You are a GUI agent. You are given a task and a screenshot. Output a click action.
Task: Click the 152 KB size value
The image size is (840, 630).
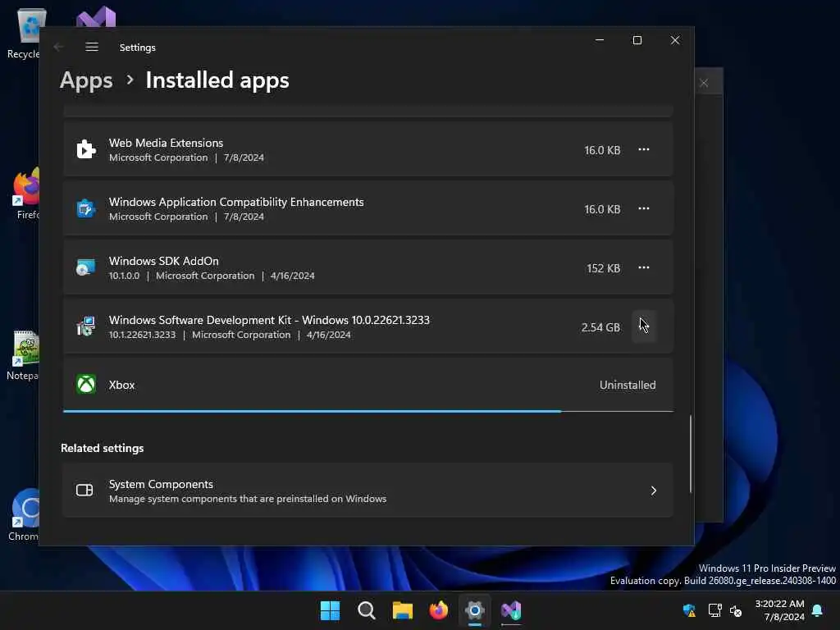click(603, 268)
